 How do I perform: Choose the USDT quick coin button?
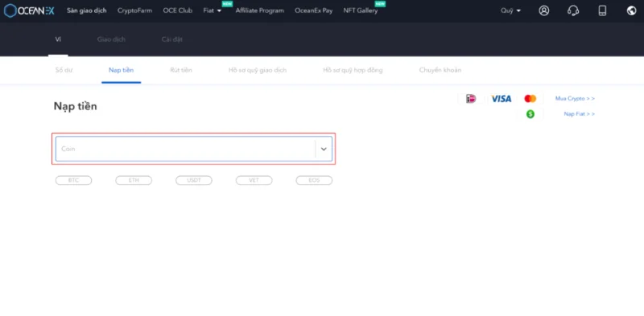click(194, 180)
